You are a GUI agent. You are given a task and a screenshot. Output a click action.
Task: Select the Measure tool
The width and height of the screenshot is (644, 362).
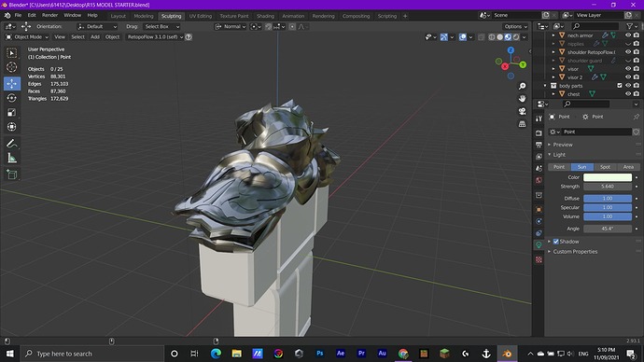12,158
